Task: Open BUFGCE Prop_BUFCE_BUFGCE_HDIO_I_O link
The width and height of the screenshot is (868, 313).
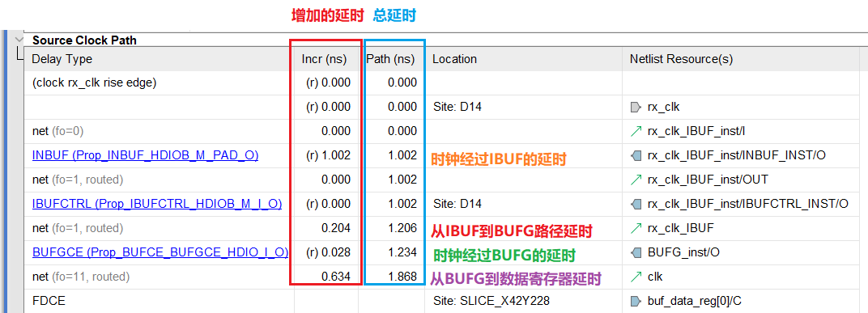Action: click(160, 252)
